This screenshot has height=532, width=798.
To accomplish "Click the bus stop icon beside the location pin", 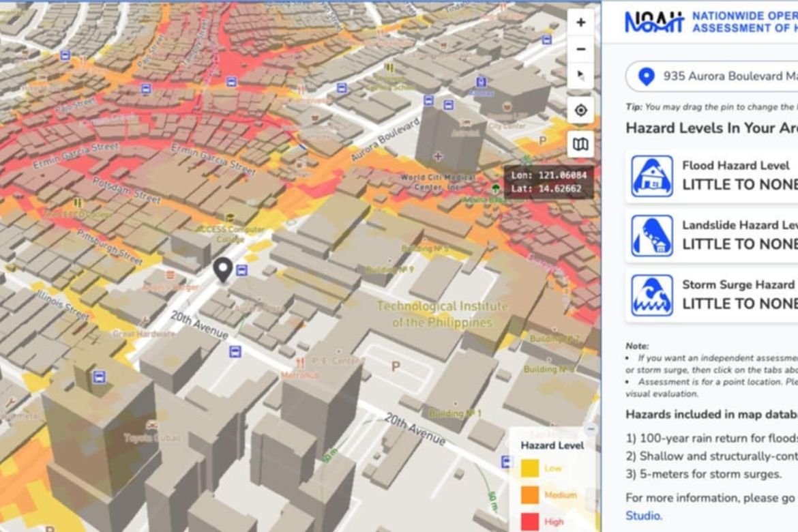I will click(241, 270).
